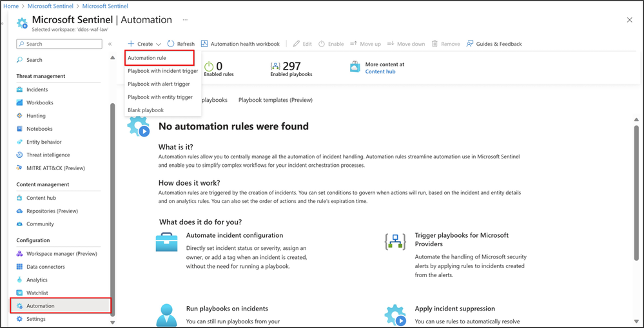Click the Move down arrow icon
The image size is (644, 328).
pyautogui.click(x=391, y=44)
